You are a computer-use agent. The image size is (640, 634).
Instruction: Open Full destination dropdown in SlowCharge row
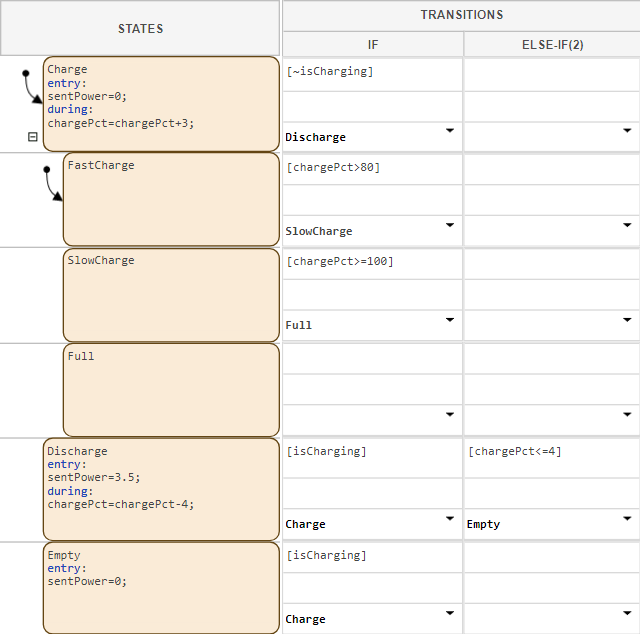pyautogui.click(x=449, y=319)
